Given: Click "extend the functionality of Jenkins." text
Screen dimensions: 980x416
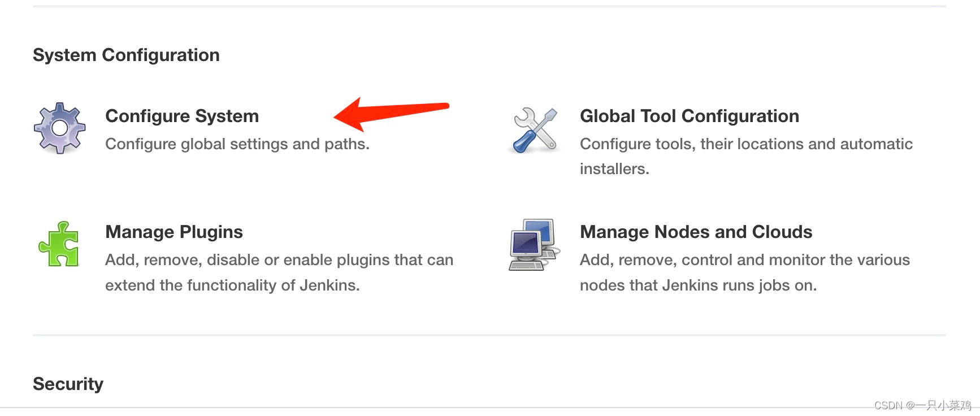Looking at the screenshot, I should click(232, 285).
